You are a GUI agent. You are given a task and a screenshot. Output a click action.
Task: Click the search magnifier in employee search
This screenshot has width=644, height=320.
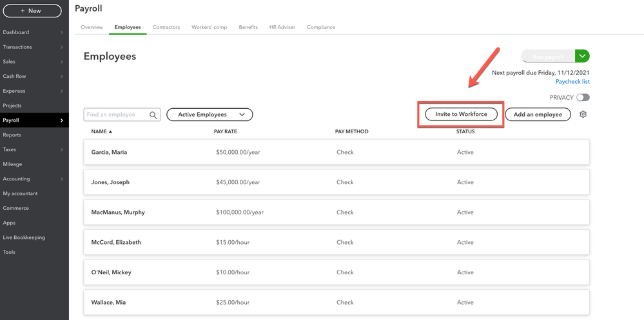[x=153, y=115]
